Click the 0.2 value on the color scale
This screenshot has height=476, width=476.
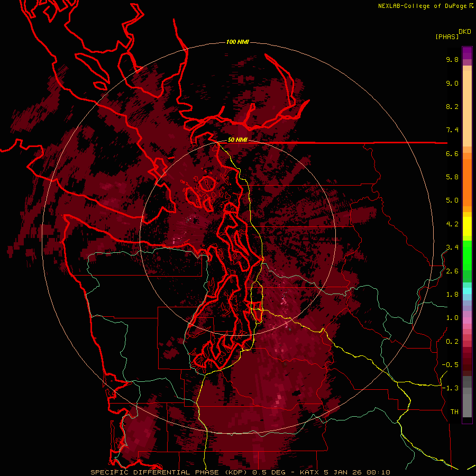coord(452,342)
